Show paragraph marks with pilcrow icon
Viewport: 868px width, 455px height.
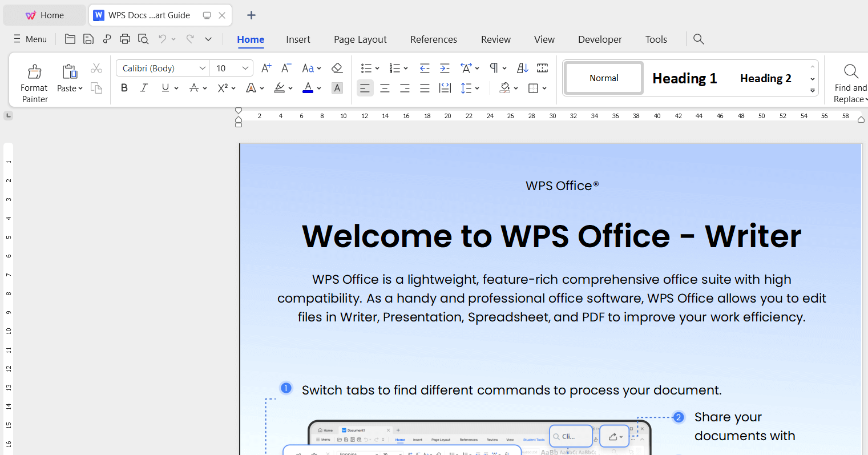coord(494,67)
